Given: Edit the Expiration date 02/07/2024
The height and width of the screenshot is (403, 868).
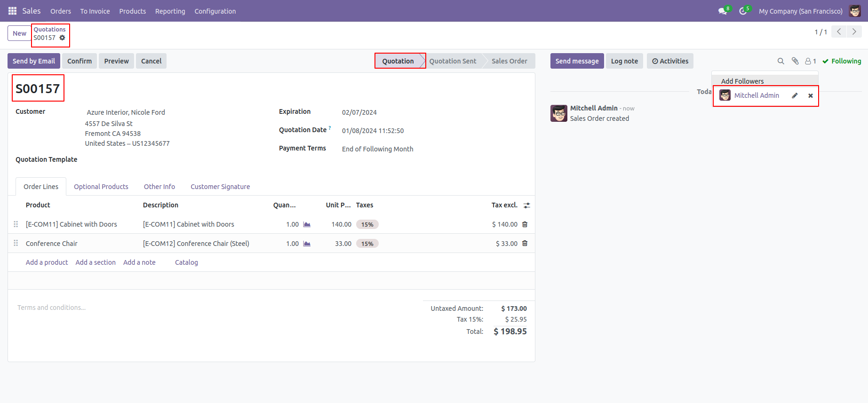Looking at the screenshot, I should (x=359, y=112).
